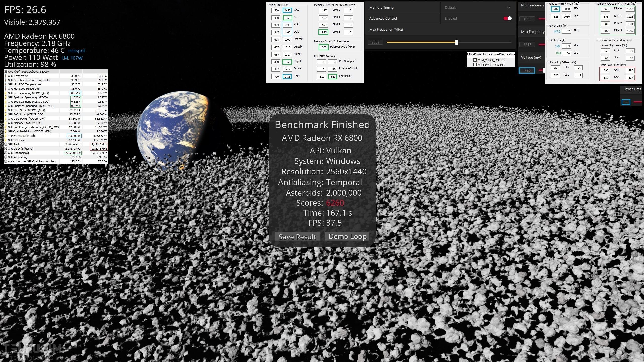644x362 pixels.
Task: Click the clock icon beside GPU-Auslastung
Action: point(6,157)
